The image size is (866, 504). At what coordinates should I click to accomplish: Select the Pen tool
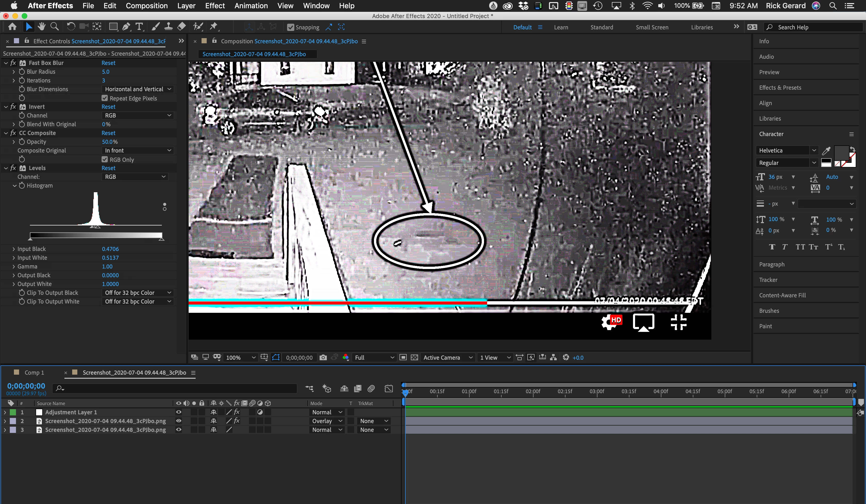126,27
